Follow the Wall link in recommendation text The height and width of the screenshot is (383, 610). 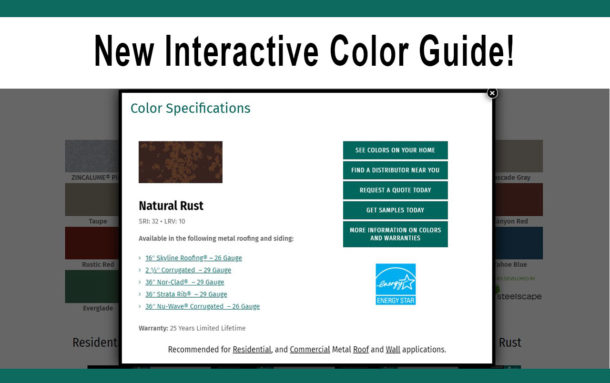click(393, 350)
